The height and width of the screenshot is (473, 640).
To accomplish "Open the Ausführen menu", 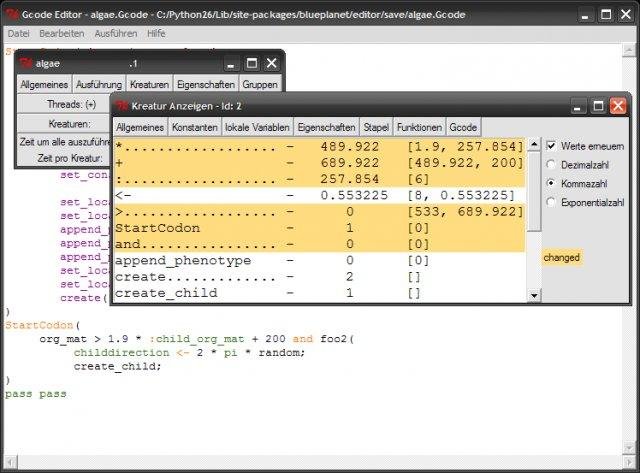I will [x=116, y=33].
